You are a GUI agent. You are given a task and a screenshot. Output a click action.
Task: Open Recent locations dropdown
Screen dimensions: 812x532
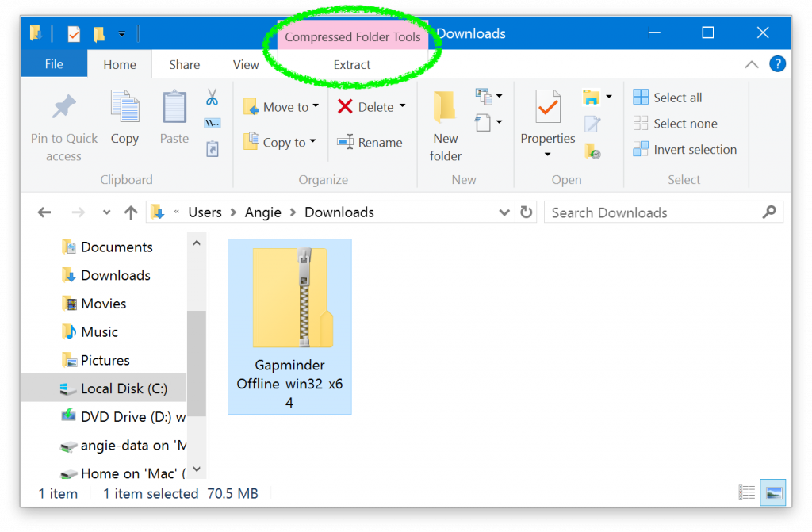point(107,212)
